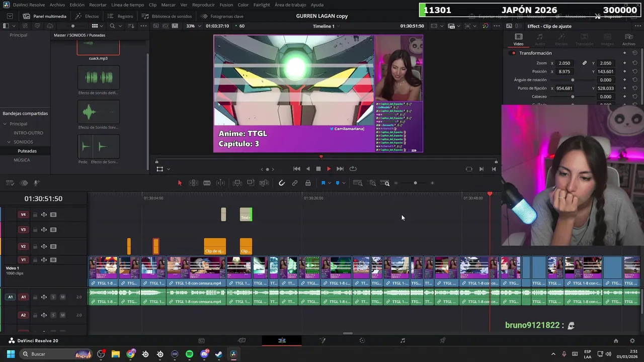Mute audio track A2
Viewport: 644px width, 362px height.
[62, 315]
